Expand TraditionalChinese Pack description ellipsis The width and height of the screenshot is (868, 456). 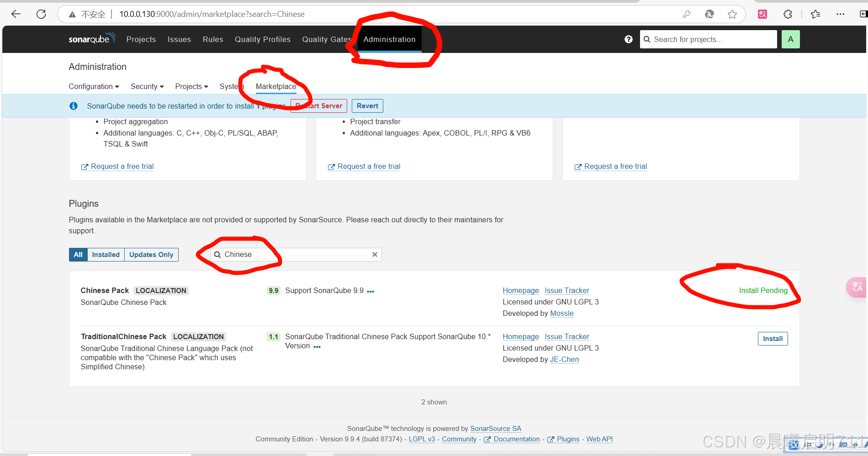coord(317,346)
